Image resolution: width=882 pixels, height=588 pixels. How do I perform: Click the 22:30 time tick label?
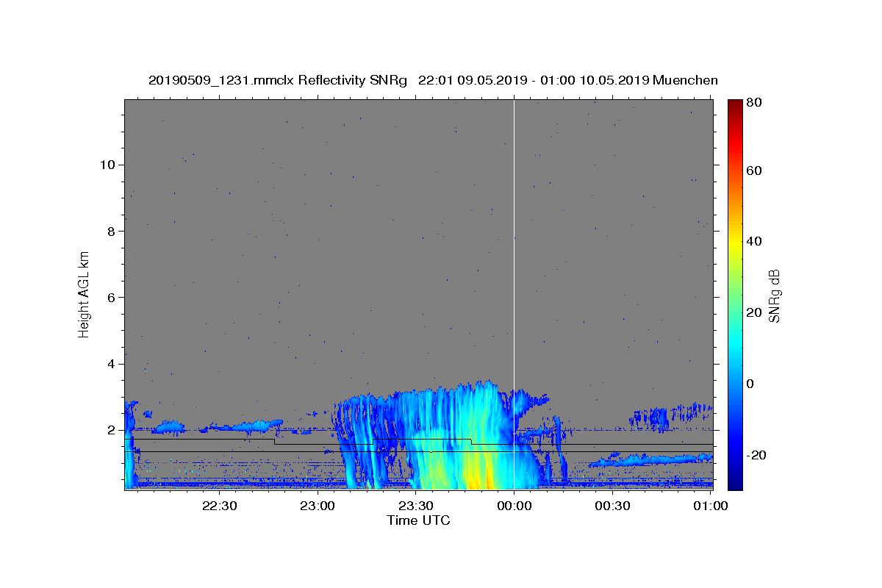point(219,506)
